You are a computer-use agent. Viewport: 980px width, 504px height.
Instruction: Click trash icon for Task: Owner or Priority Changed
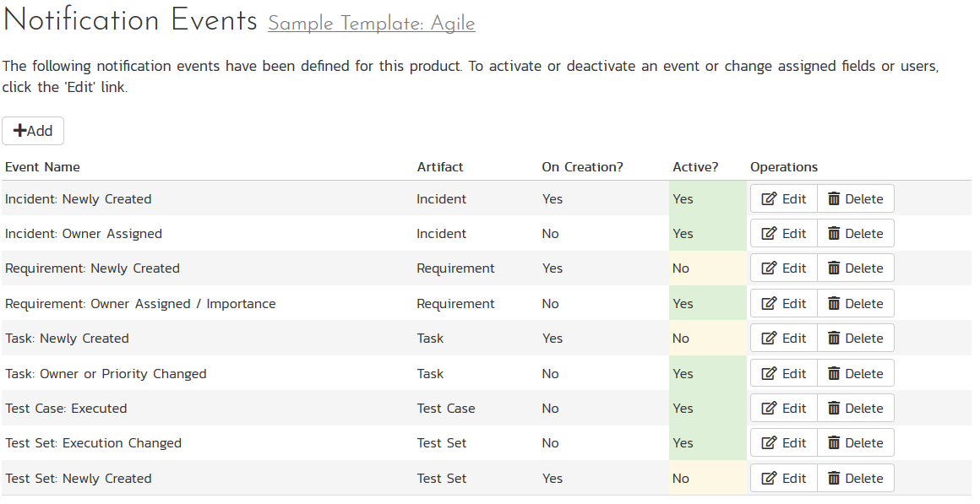coord(834,374)
